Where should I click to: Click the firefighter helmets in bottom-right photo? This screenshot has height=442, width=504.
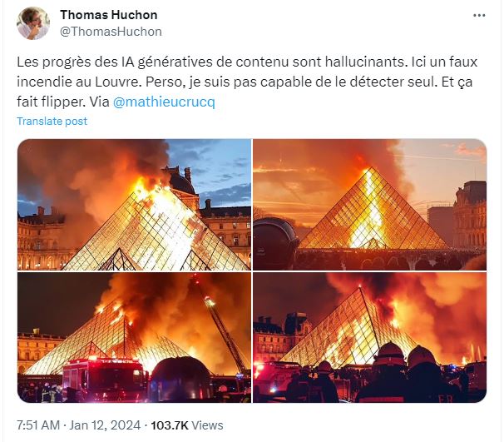[404, 355]
